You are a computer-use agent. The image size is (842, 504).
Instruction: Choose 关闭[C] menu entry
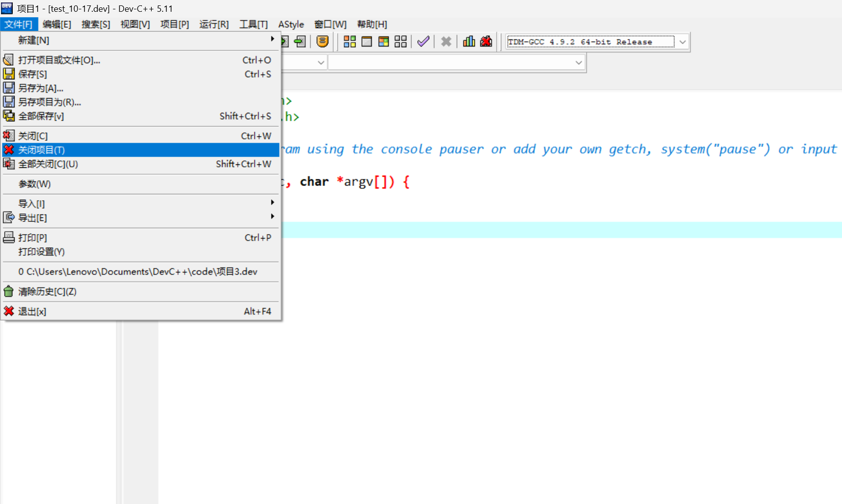coord(141,136)
